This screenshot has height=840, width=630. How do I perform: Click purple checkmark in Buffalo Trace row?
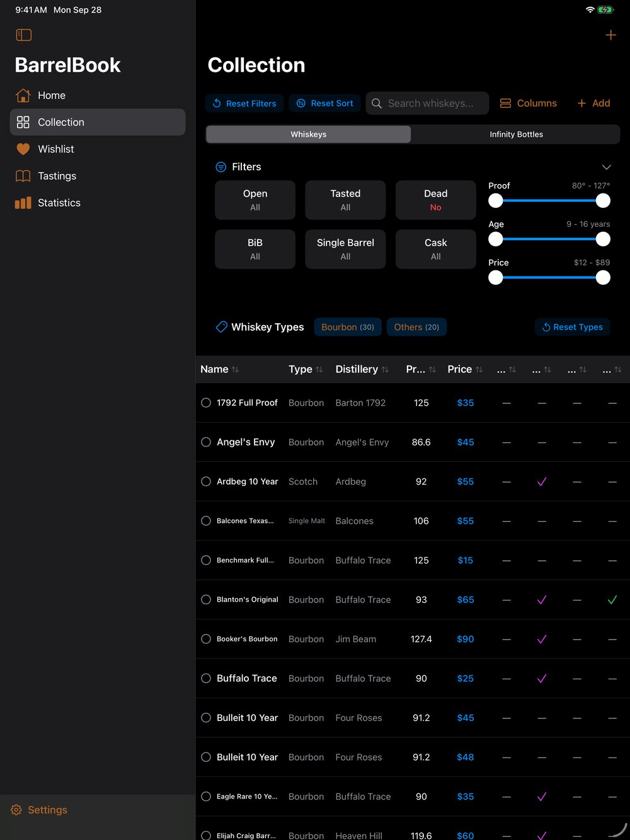tap(542, 679)
